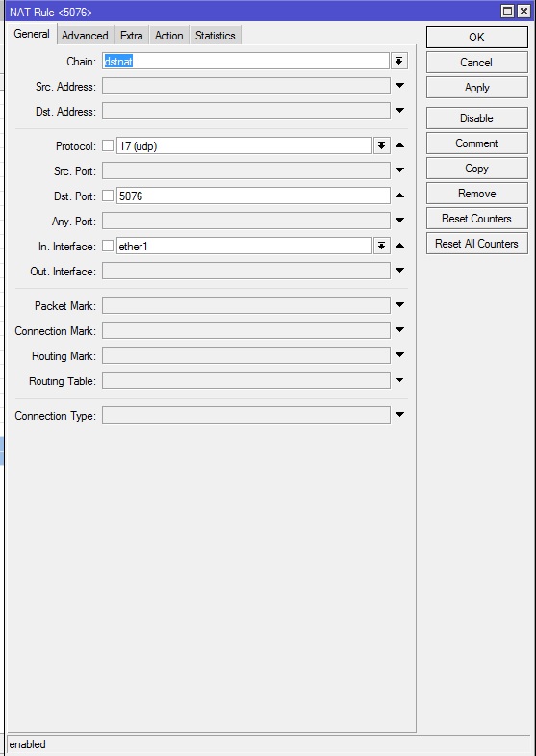
Task: Click into the Dst. Port 5076 field
Action: click(x=253, y=196)
